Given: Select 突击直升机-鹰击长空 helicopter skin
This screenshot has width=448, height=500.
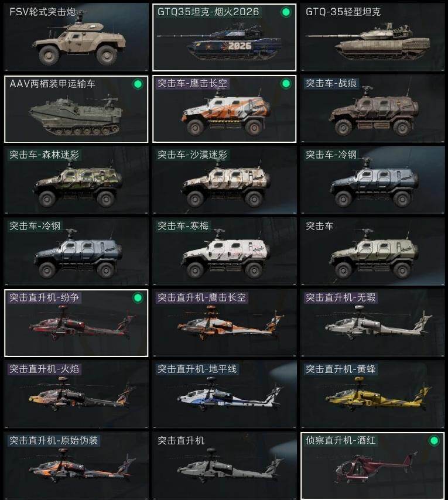Looking at the screenshot, I should click(x=224, y=323).
